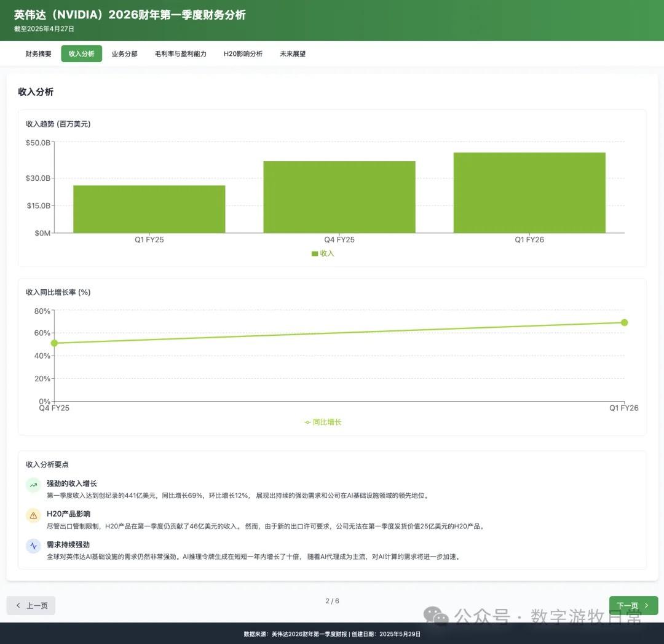This screenshot has width=664, height=644.
Task: Open the 财务摘要 tab
Action: [x=38, y=54]
